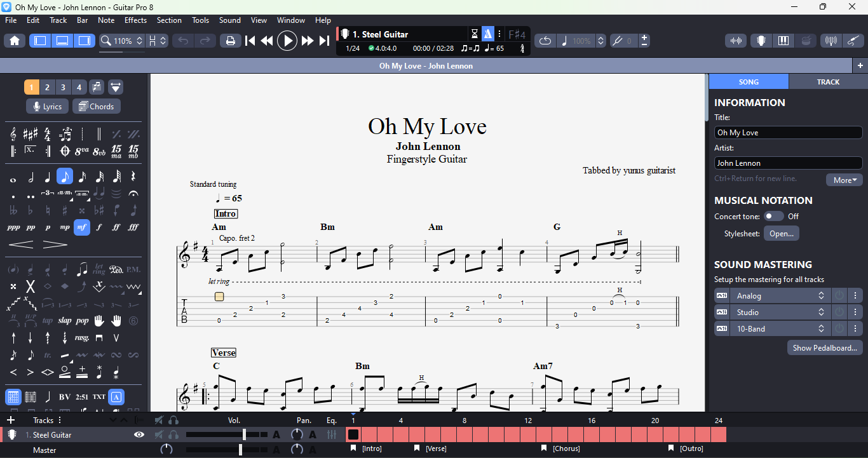Show the mastering pedalboard
Image resolution: width=868 pixels, height=458 pixels.
tap(825, 348)
